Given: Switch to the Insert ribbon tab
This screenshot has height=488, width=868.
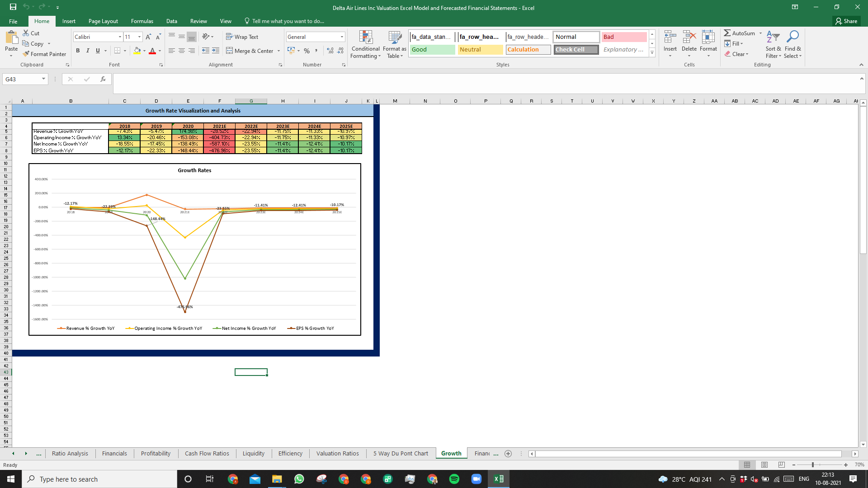Looking at the screenshot, I should click(x=69, y=21).
